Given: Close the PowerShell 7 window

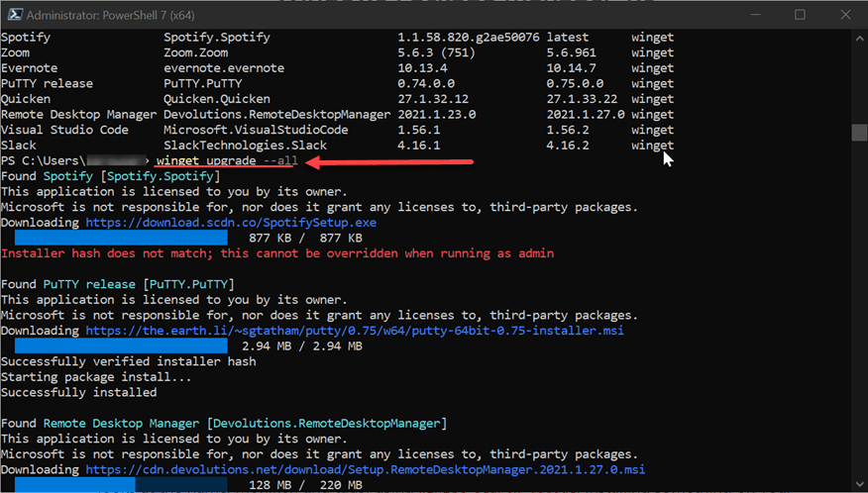Looking at the screenshot, I should point(845,15).
